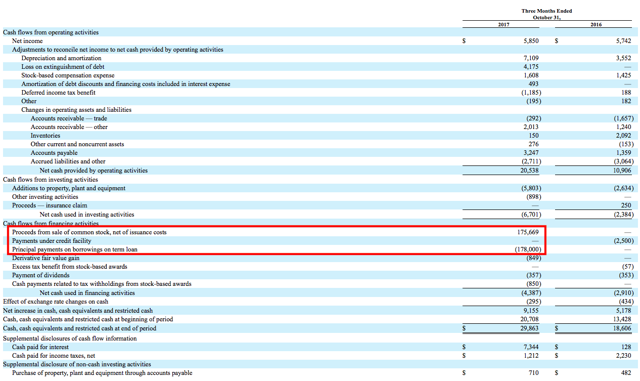Click the net increase value 9,155
Screen dimensions: 640x381
pyautogui.click(x=531, y=311)
